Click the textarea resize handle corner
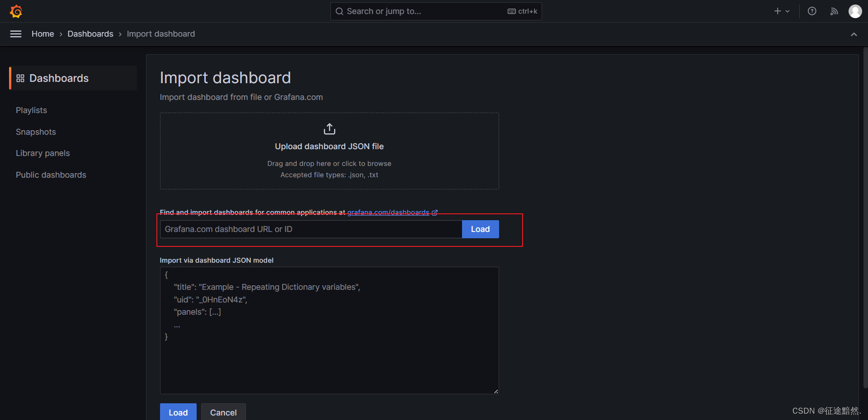The width and height of the screenshot is (868, 420). [x=496, y=391]
